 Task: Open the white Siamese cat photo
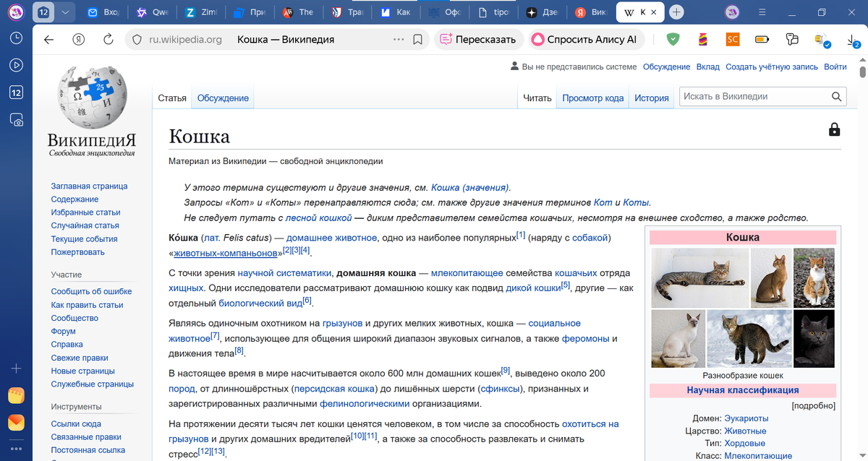pyautogui.click(x=678, y=339)
